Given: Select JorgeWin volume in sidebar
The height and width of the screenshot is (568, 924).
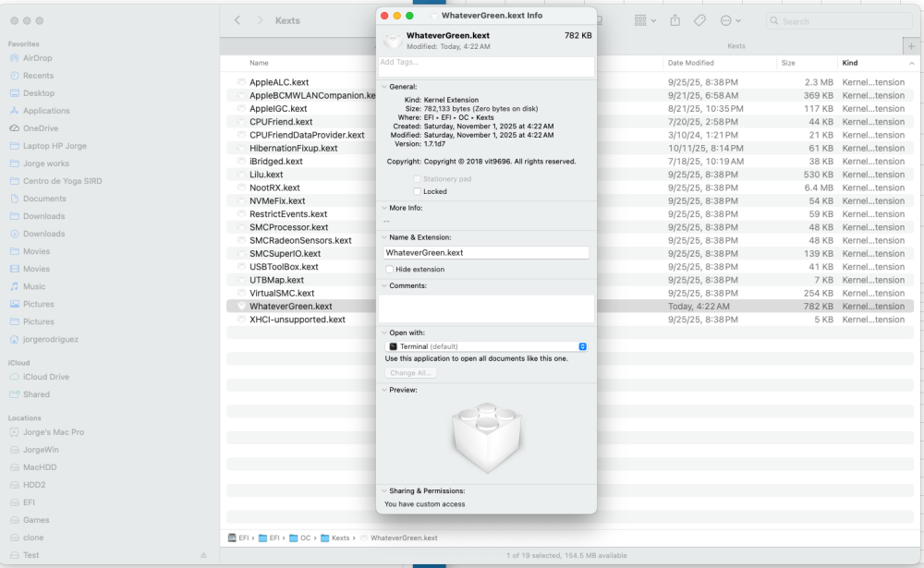Looking at the screenshot, I should point(41,450).
